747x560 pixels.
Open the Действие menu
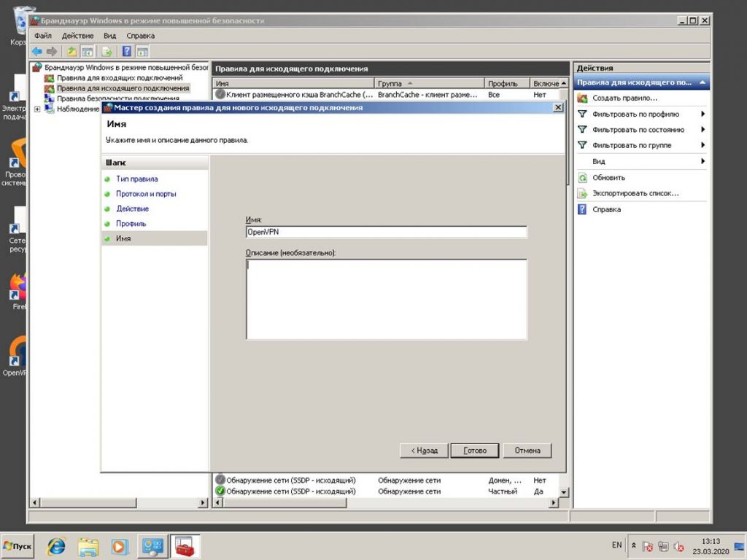tap(77, 36)
